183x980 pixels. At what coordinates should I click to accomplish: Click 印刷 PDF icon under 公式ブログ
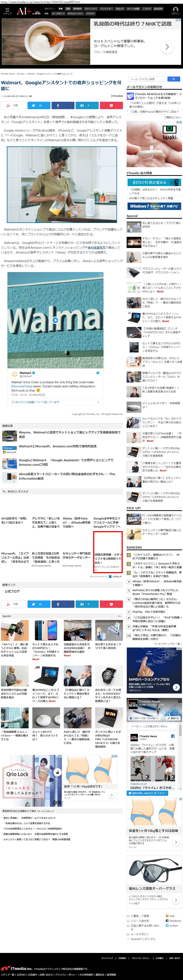coord(8,604)
